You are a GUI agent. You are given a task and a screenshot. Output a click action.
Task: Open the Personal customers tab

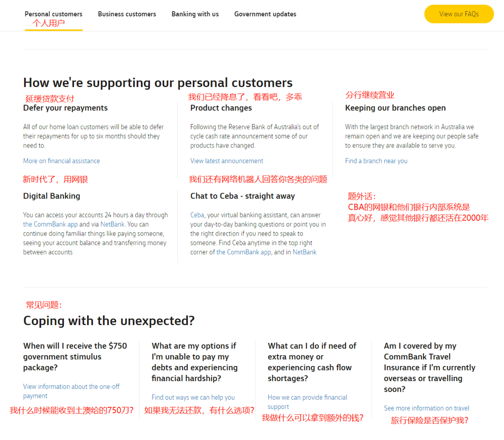(x=53, y=14)
